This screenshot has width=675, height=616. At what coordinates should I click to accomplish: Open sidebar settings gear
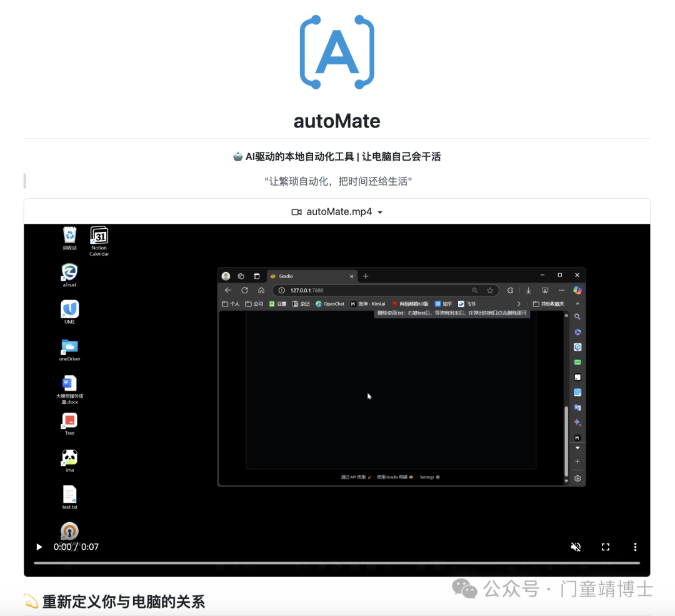pyautogui.click(x=577, y=478)
